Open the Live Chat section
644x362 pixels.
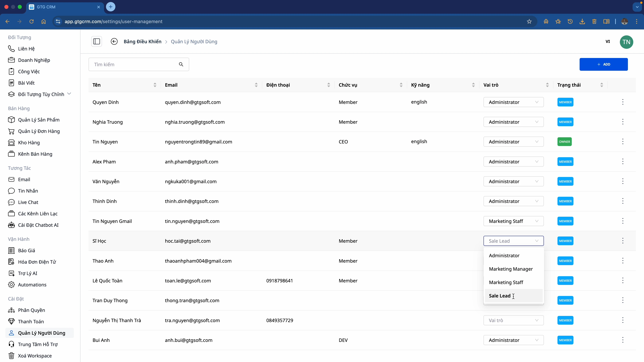pos(28,202)
